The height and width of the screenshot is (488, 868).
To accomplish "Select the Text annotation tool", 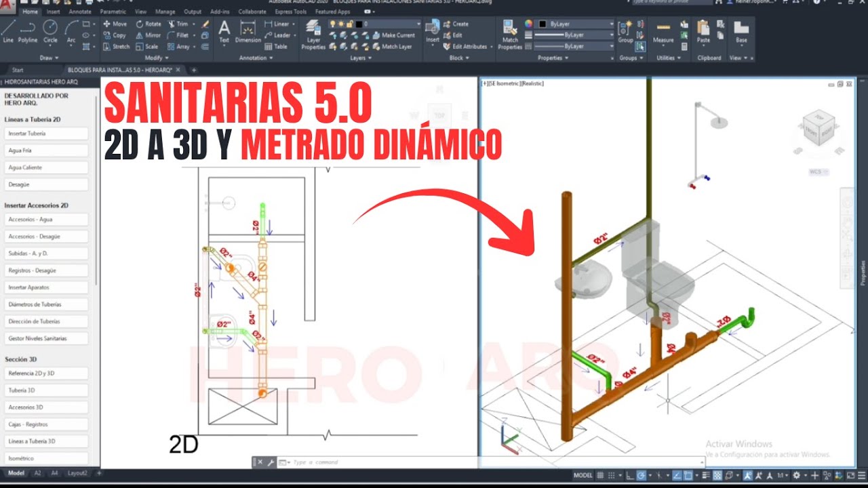I will [x=224, y=31].
